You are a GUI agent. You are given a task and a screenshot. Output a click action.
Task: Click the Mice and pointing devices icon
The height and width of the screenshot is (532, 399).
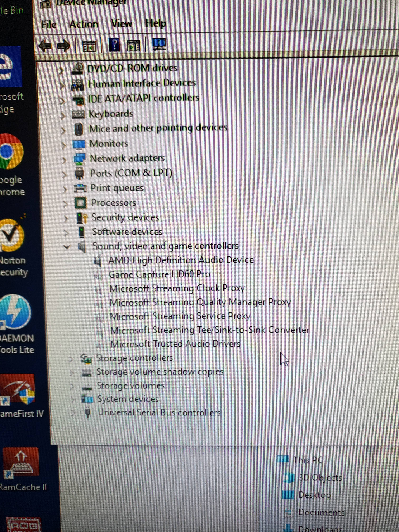tap(79, 129)
